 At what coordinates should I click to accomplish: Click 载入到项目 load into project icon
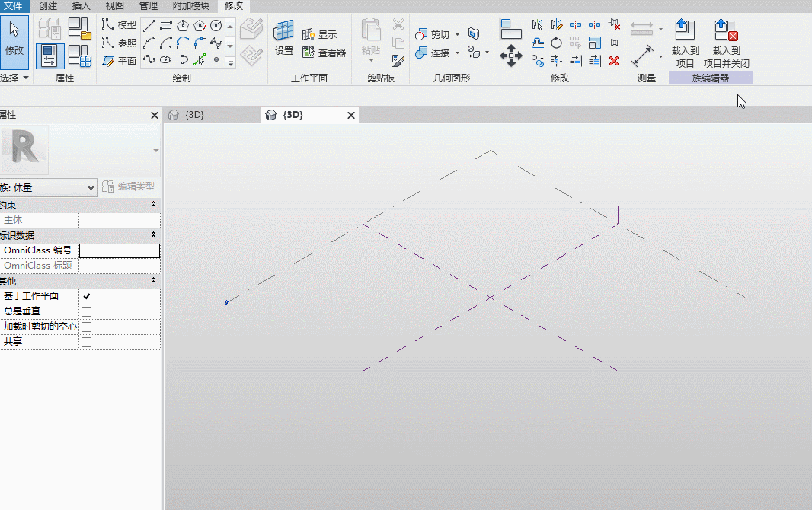(685, 43)
